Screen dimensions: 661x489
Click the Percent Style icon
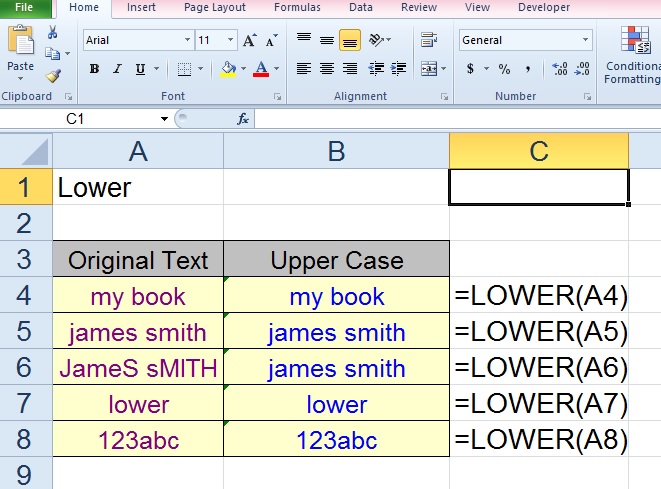coord(504,69)
